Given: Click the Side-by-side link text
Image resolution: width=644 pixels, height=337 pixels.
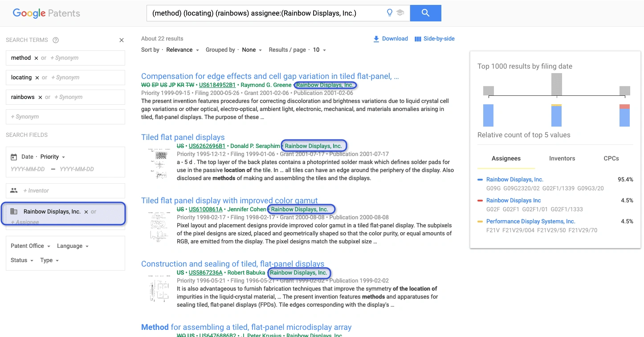Looking at the screenshot, I should (439, 39).
